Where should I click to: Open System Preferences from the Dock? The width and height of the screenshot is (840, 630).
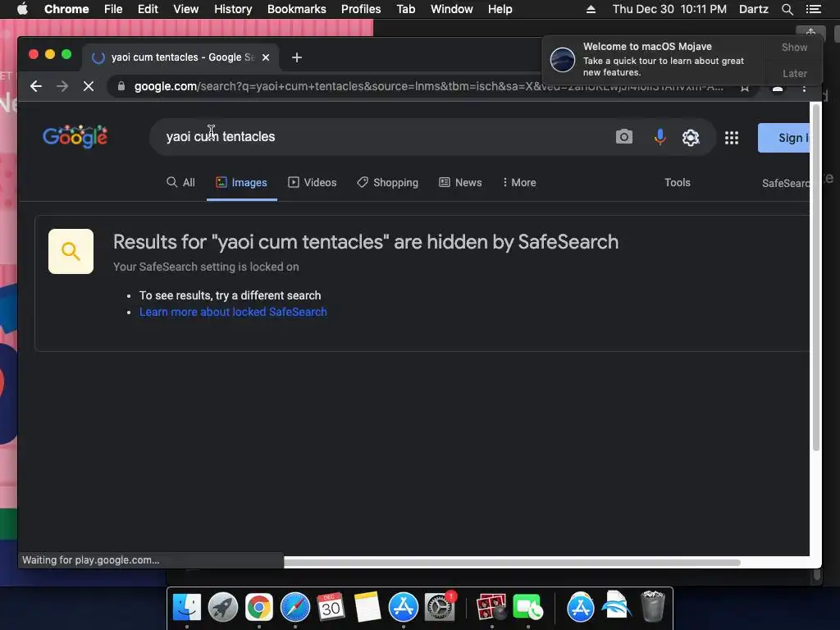pyautogui.click(x=440, y=608)
